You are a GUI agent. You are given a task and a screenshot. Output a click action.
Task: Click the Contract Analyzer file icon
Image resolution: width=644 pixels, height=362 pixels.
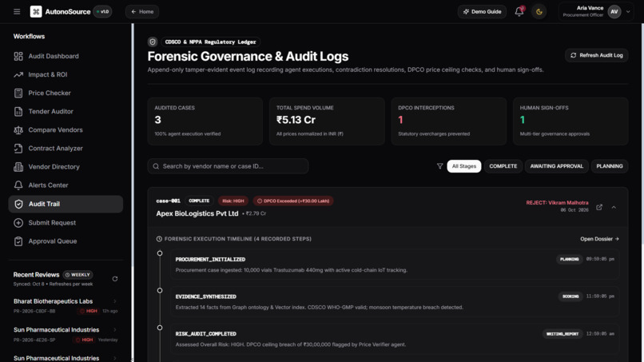18,149
